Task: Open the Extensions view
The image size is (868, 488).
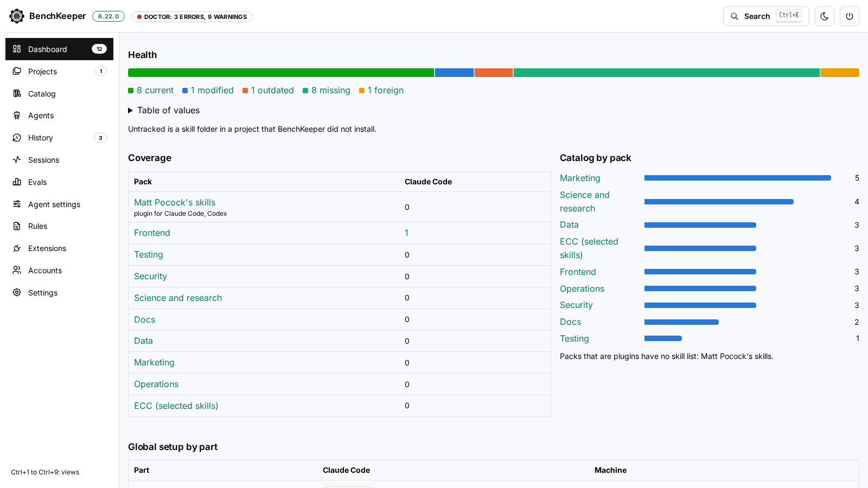Action: [59, 248]
